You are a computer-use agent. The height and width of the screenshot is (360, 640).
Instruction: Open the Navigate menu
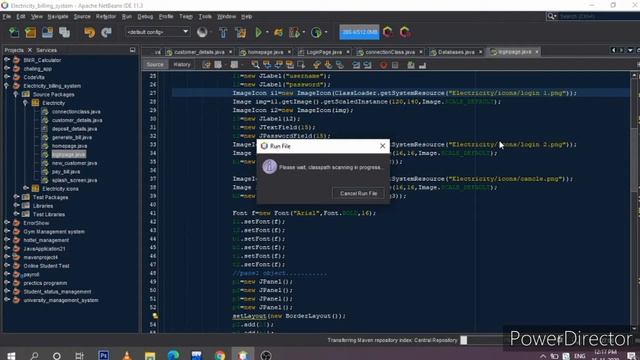[58, 17]
